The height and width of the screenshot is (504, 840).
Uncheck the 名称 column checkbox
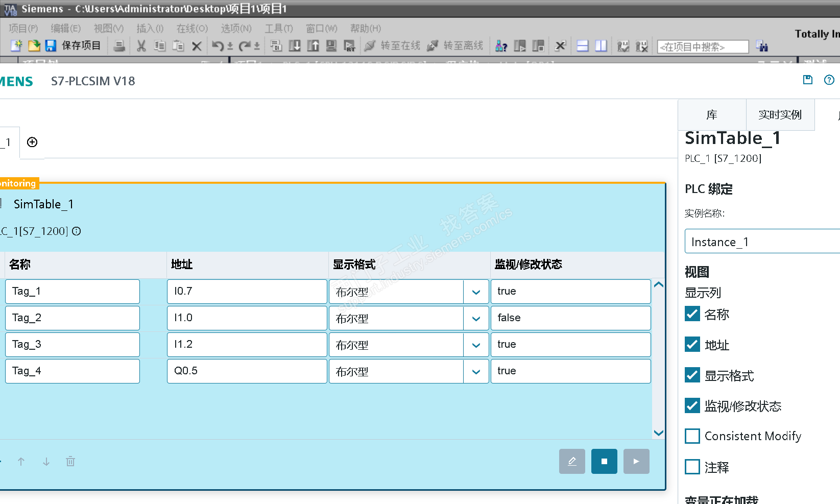click(x=692, y=314)
